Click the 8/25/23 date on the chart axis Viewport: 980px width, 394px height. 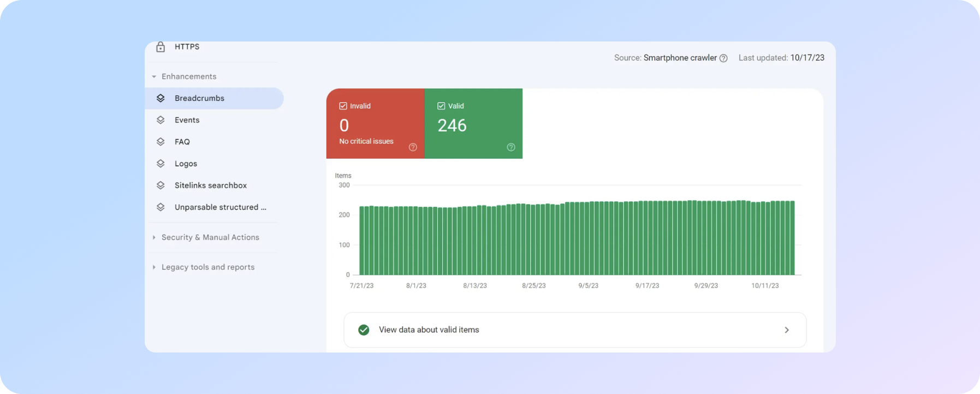click(534, 286)
